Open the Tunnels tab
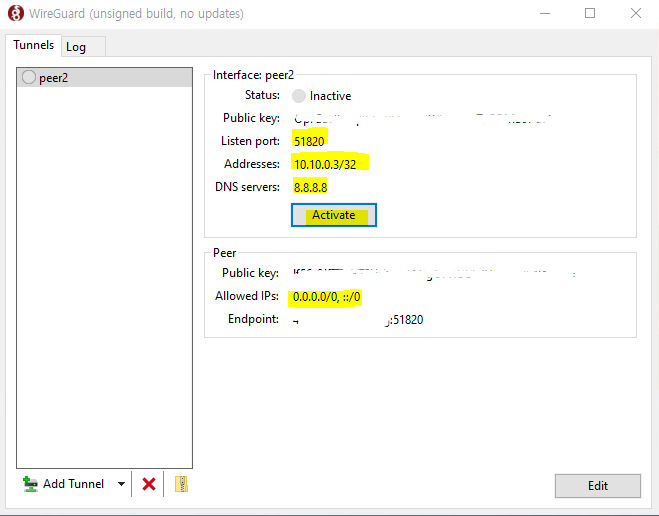The width and height of the screenshot is (659, 516). point(34,45)
